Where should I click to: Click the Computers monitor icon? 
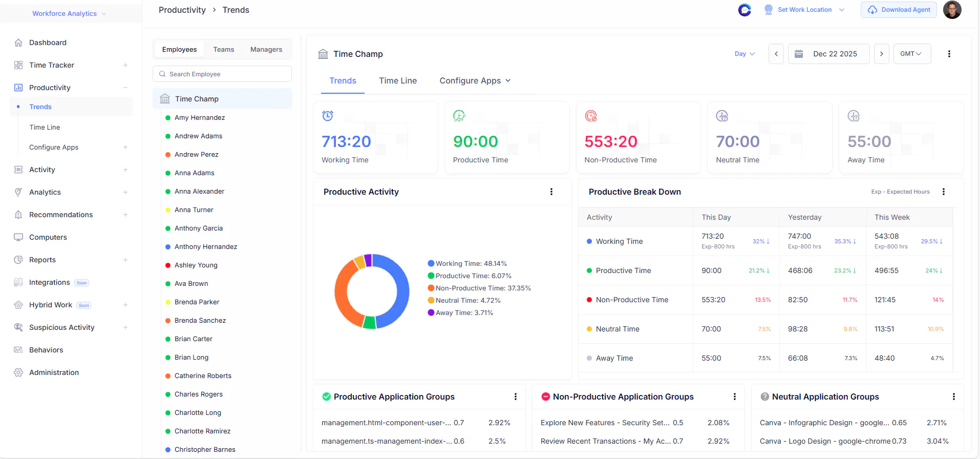click(x=18, y=237)
